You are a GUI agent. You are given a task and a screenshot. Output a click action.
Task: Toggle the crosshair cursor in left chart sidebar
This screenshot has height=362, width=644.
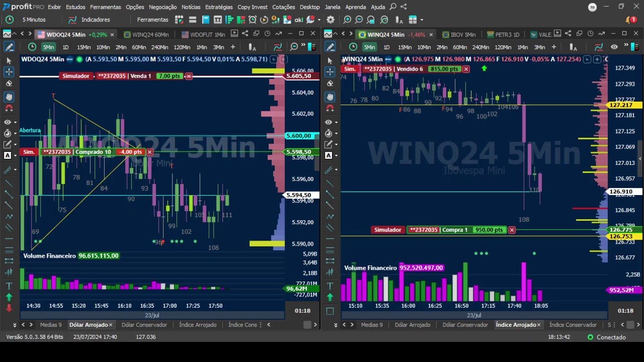tap(9, 72)
